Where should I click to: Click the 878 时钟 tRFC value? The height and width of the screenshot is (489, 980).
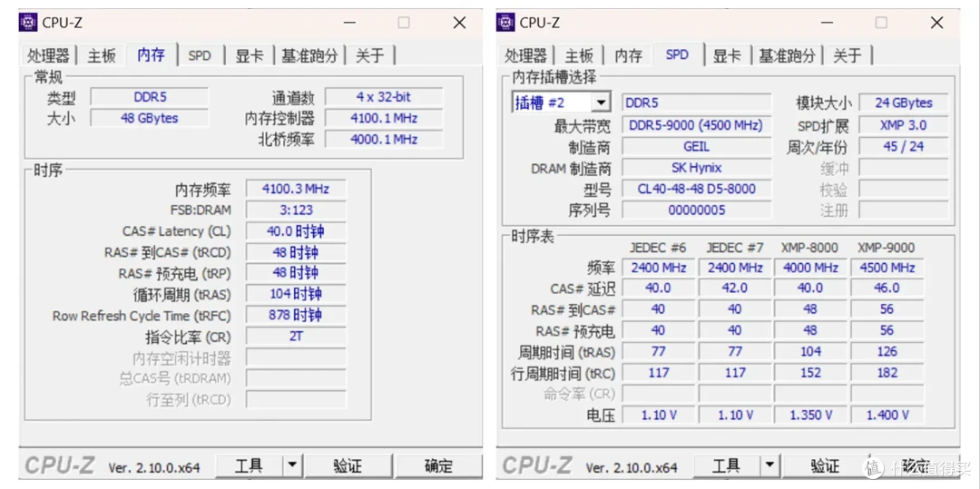[296, 316]
